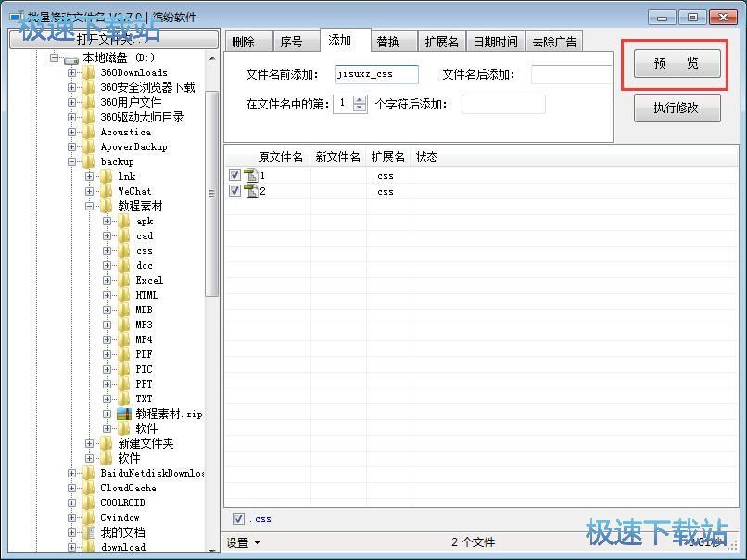Switch to the 删除 tab
The image size is (747, 560).
(248, 42)
